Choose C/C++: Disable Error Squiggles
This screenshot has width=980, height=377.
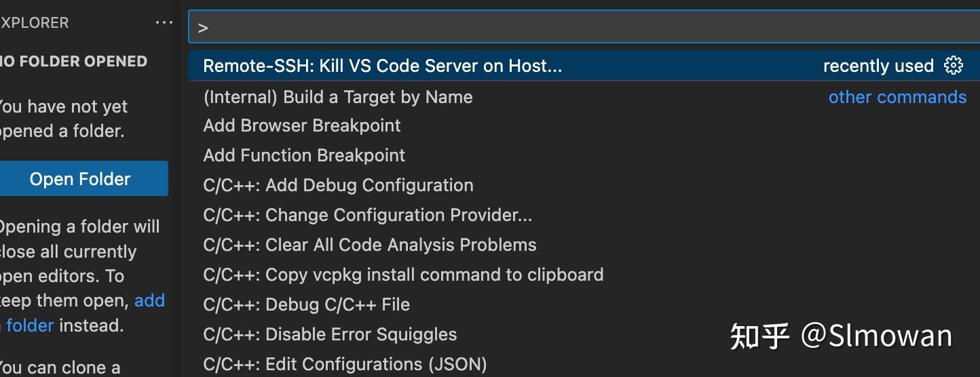click(x=330, y=334)
